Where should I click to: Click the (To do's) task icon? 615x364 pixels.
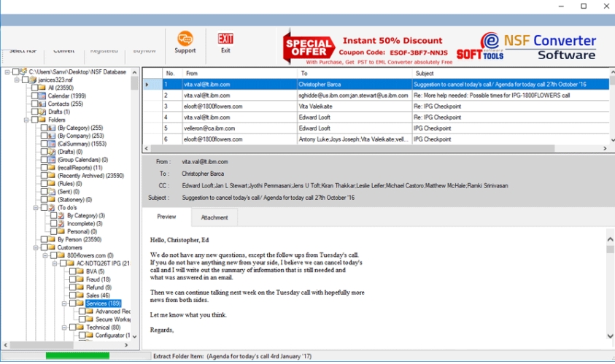51,207
